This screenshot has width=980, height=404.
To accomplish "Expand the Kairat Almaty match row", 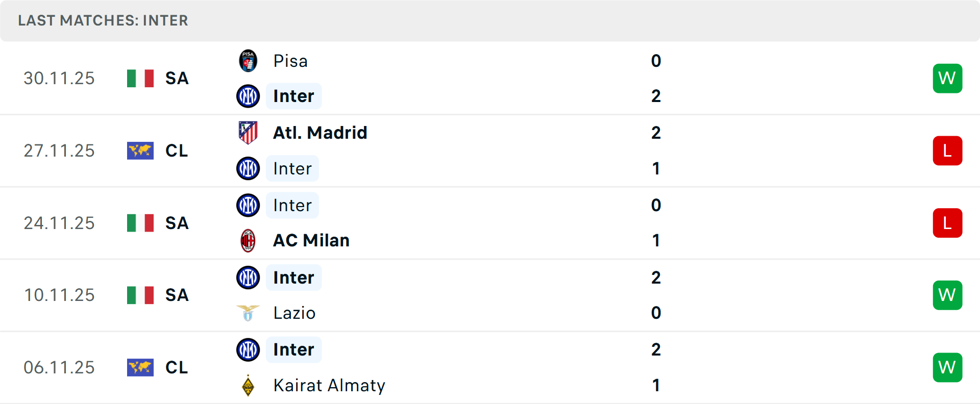I will click(x=490, y=367).
